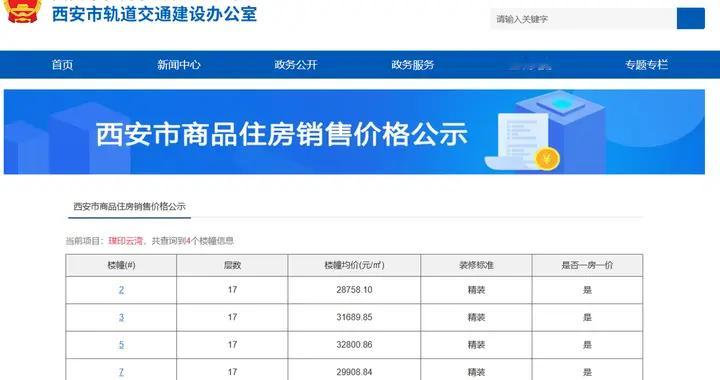The image size is (720, 380).
Task: Select the 西安市商品住房销售价格公示 tab
Action: tap(129, 207)
